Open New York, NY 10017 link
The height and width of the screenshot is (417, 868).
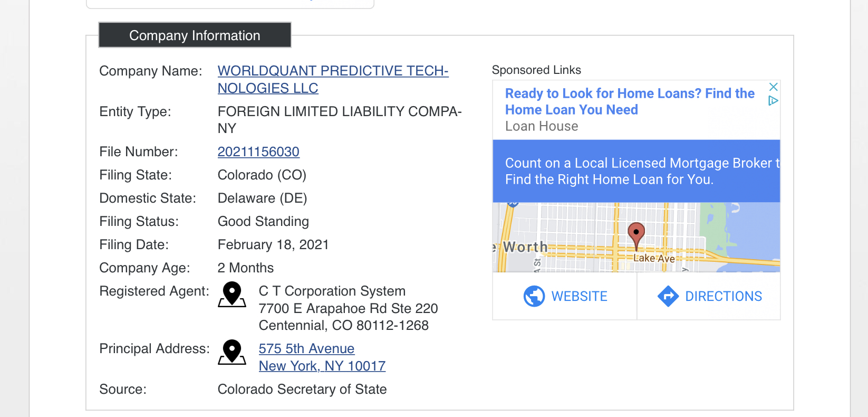click(322, 366)
